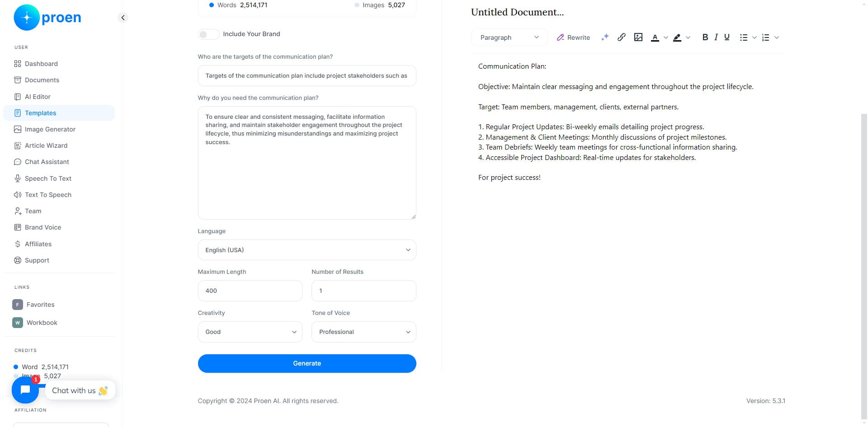Click the blue Generate button

point(307,363)
